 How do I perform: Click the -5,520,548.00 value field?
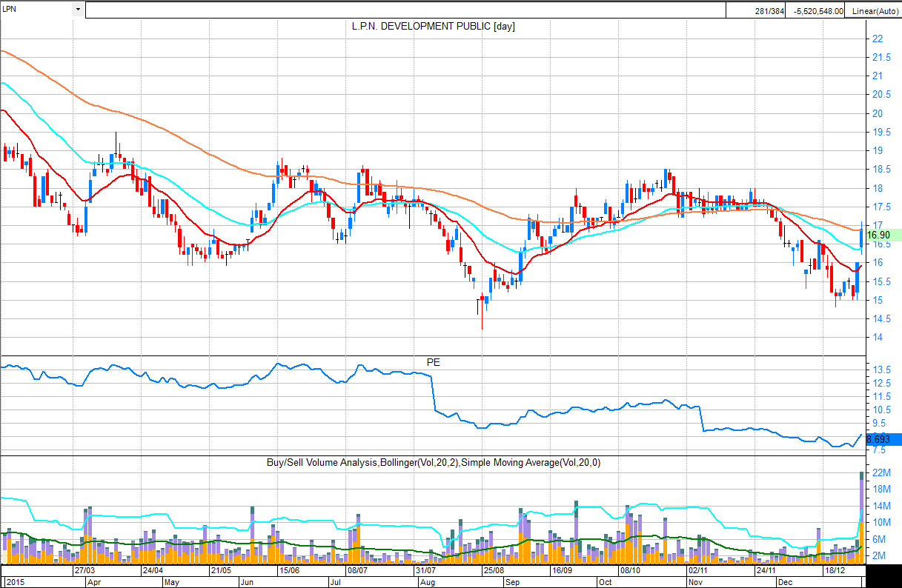pos(818,10)
